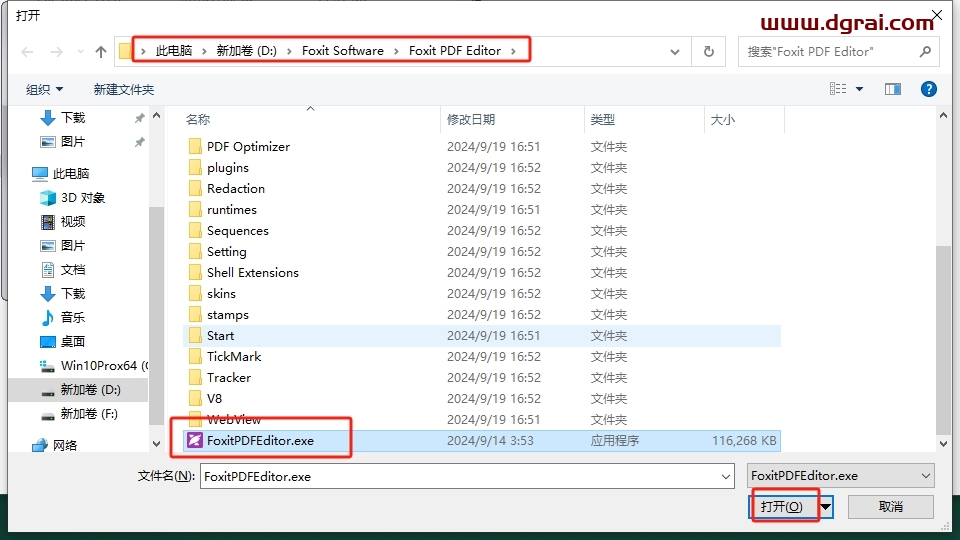Viewport: 960px width, 540px height.
Task: Open 音乐 in the sidebar
Action: [72, 317]
